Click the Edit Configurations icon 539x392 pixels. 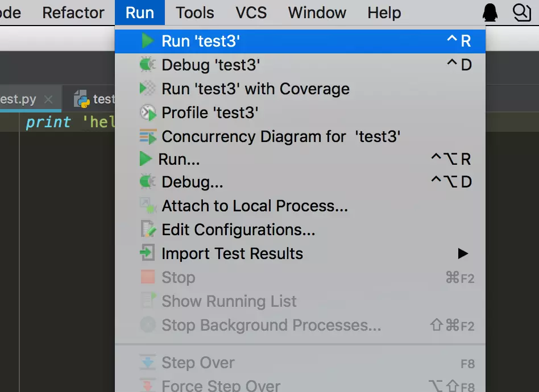[148, 230]
